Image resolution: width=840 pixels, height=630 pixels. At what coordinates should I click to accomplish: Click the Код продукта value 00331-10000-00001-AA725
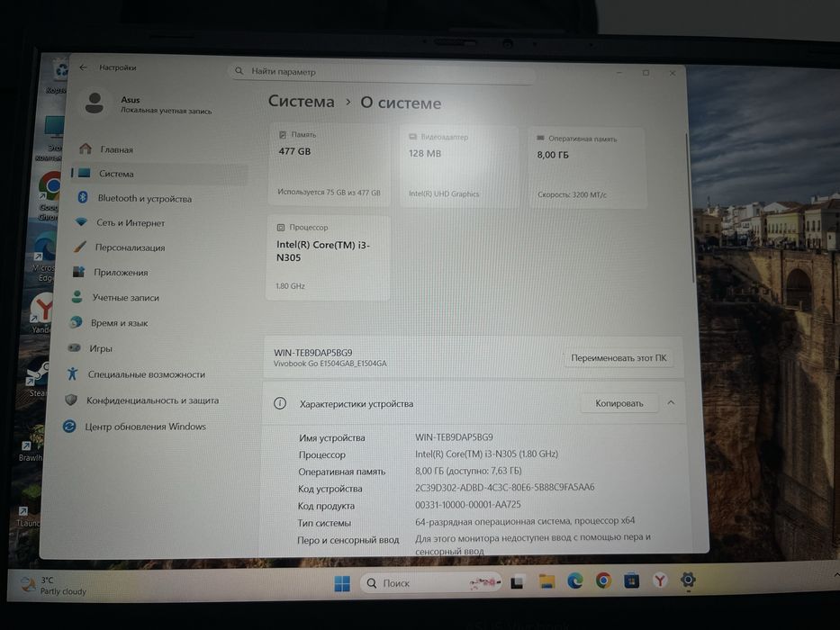tap(467, 504)
